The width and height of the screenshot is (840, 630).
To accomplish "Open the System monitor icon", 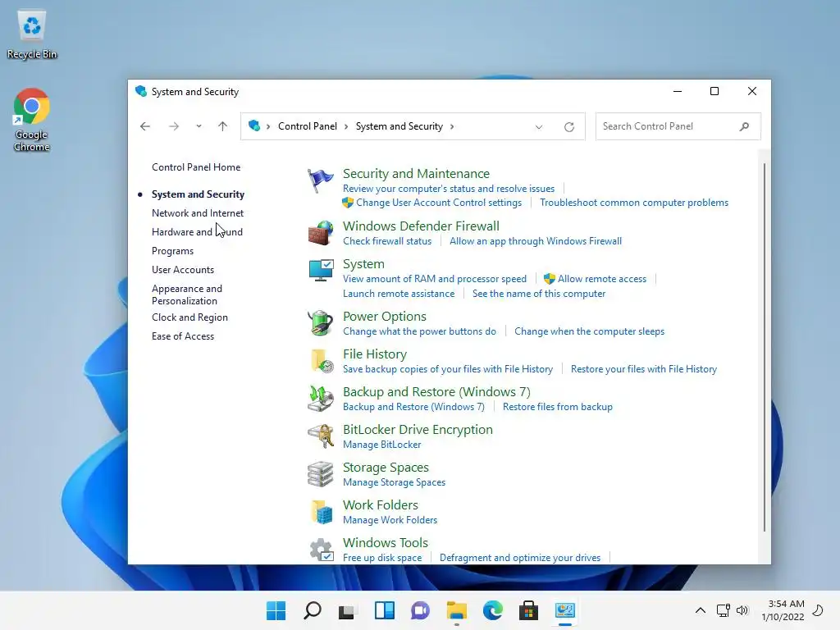I will pos(321,271).
